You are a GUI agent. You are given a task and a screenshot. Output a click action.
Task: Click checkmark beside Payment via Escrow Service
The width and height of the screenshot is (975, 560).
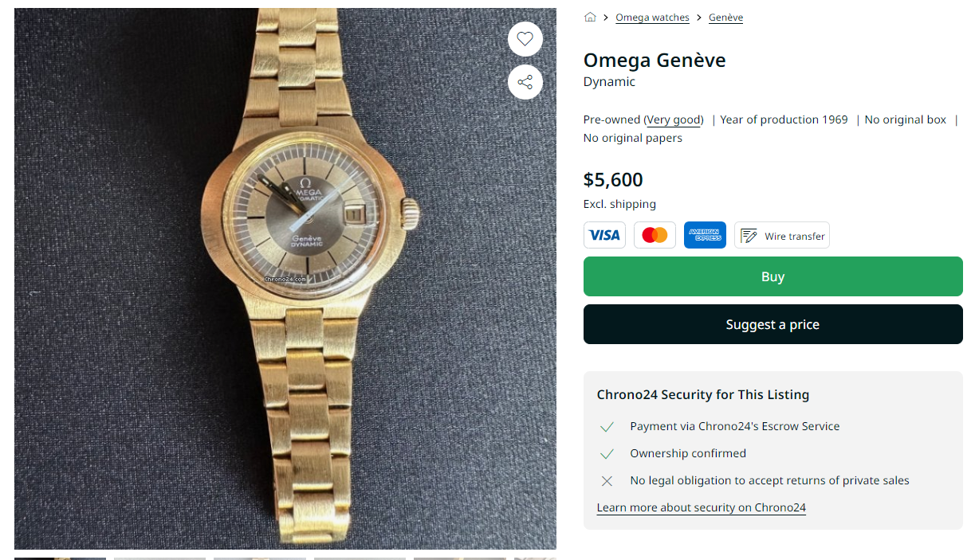click(x=607, y=427)
